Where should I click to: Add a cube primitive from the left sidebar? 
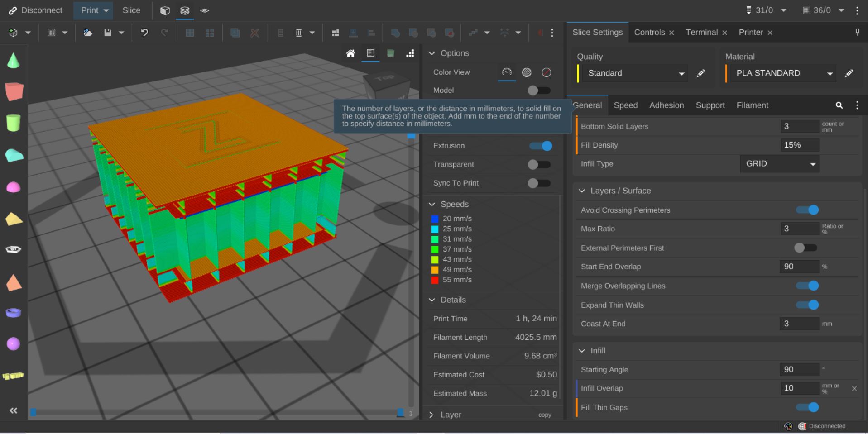(x=13, y=91)
